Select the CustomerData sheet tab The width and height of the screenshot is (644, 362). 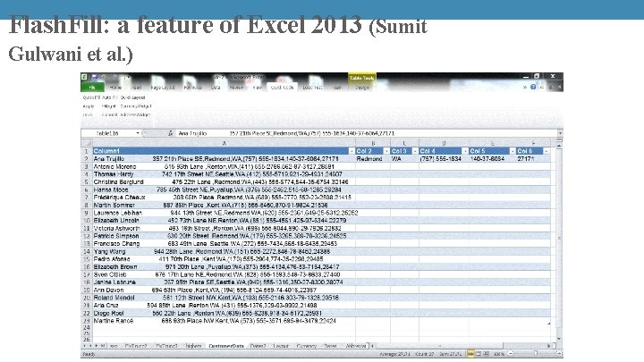coord(226,346)
